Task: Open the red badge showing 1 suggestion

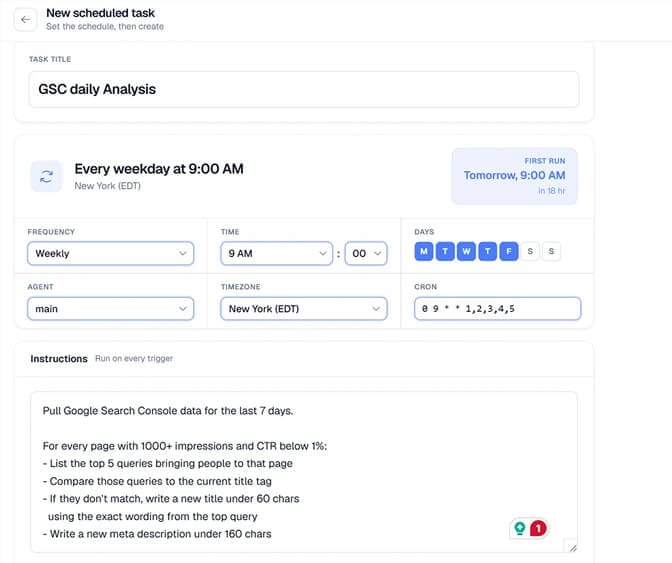Action: [538, 528]
